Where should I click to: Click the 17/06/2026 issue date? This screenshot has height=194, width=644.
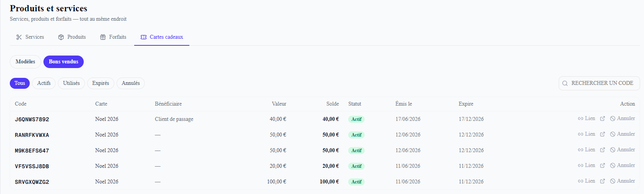pos(408,119)
